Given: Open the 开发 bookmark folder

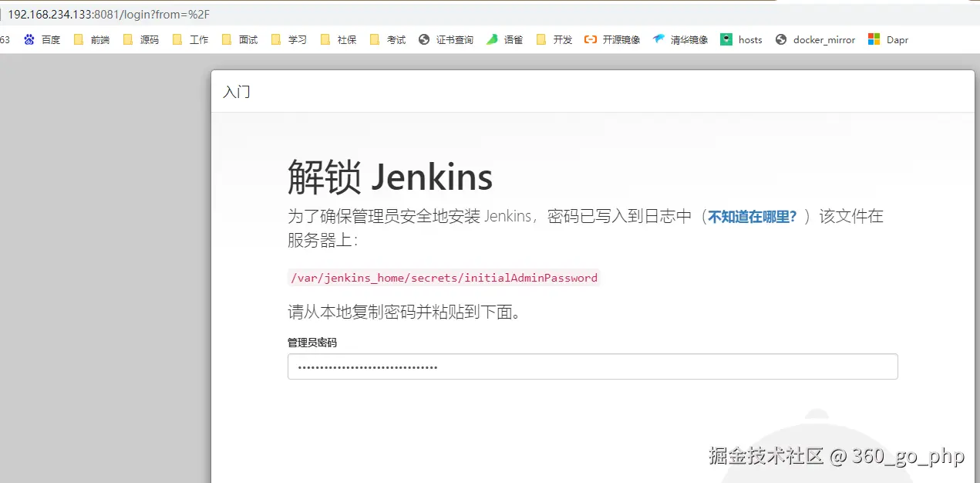Looking at the screenshot, I should coord(554,39).
